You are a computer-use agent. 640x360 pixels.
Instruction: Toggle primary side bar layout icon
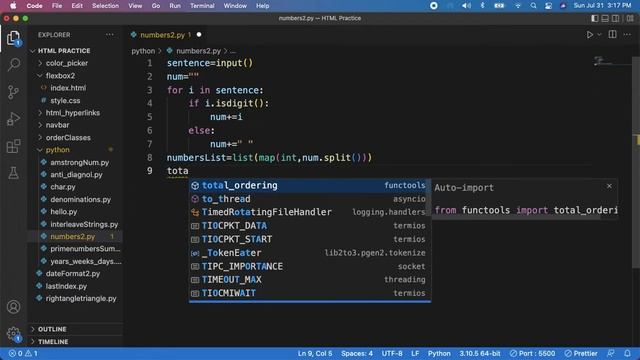(595, 18)
